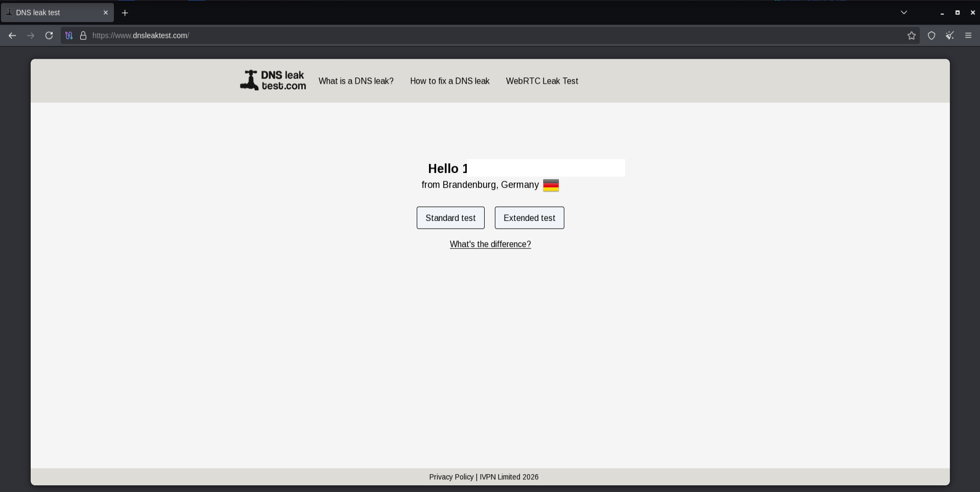Show connection security via the padlock icon

pos(83,35)
